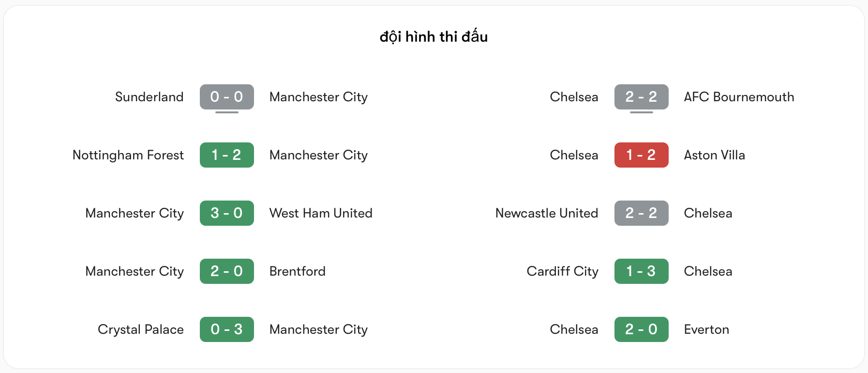Open the West Ham United team link
Screen dimensions: 868x373
coord(321,213)
